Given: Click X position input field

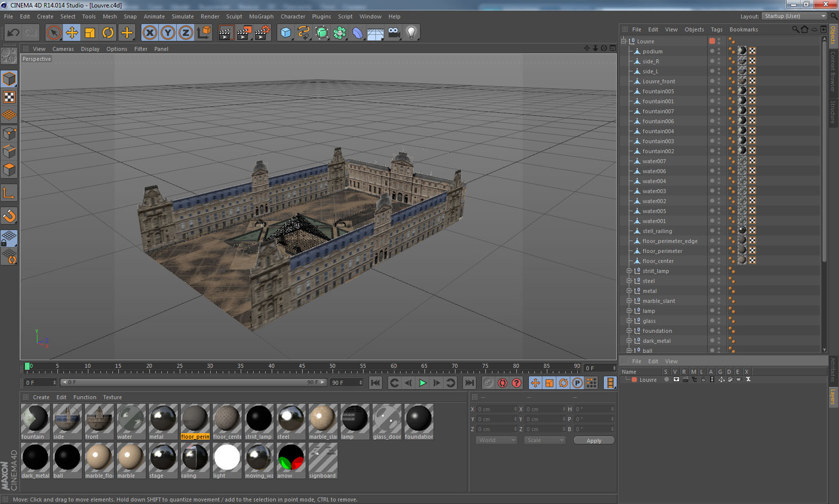Looking at the screenshot, I should [x=496, y=409].
